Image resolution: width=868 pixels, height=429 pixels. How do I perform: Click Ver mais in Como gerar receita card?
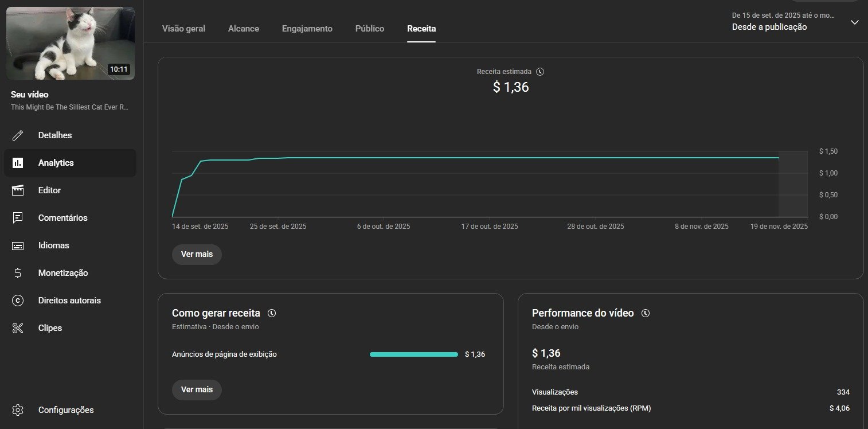[x=197, y=389]
